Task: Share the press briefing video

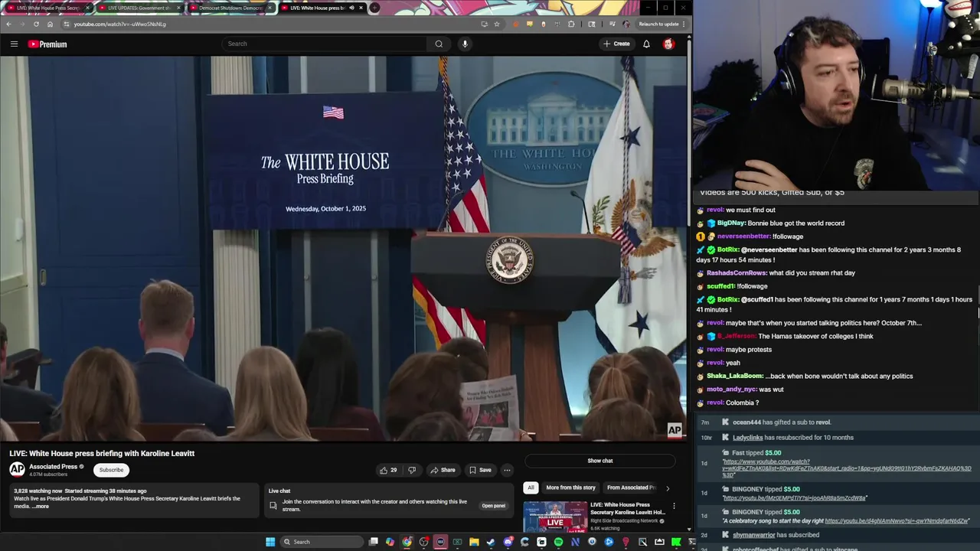Action: coord(443,470)
